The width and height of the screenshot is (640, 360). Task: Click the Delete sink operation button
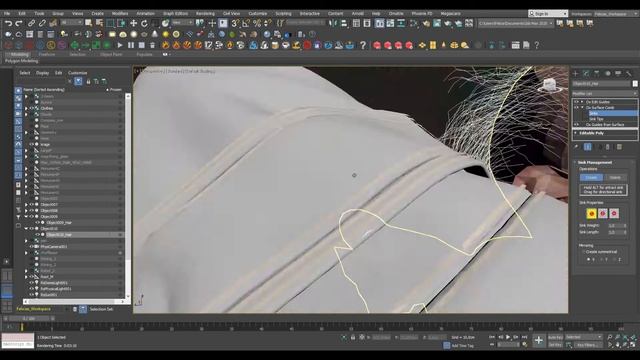615,178
